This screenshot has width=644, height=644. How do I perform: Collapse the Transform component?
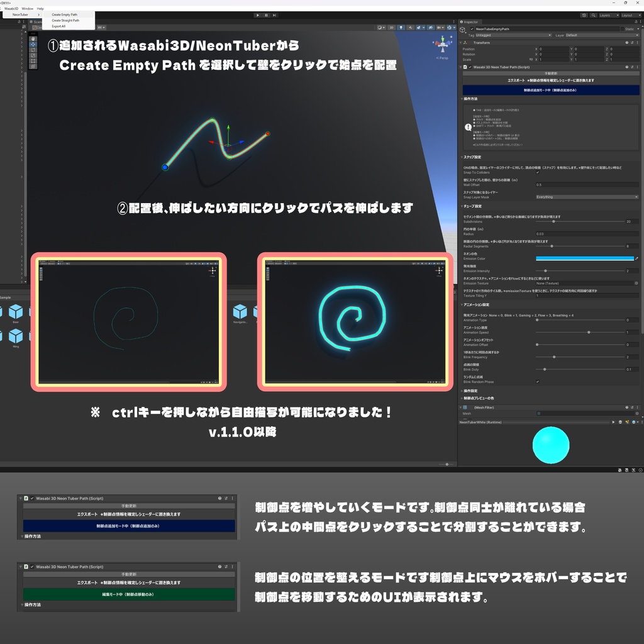click(x=461, y=42)
